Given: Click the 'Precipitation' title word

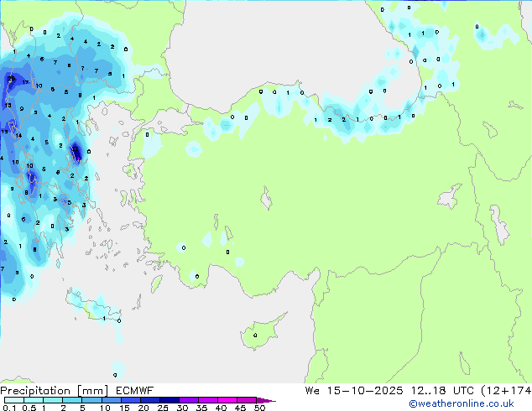Looking at the screenshot, I should coord(35,391).
